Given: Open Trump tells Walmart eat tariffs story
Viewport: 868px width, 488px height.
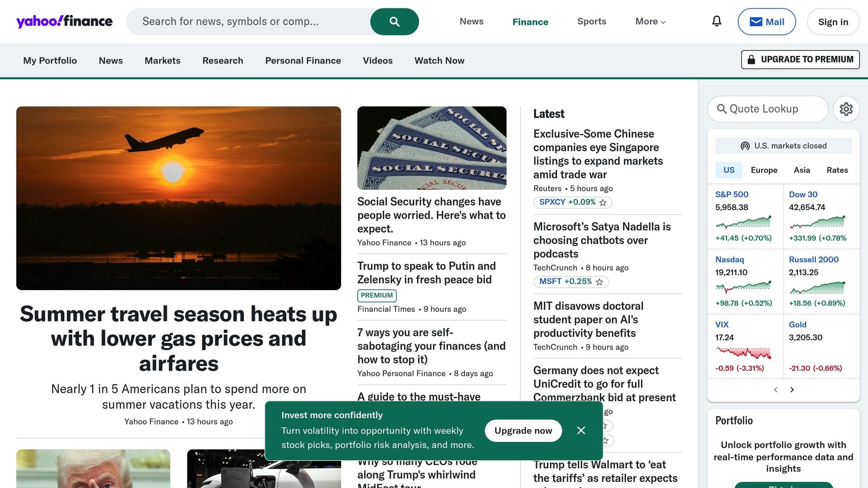Looking at the screenshot, I should (x=605, y=471).
